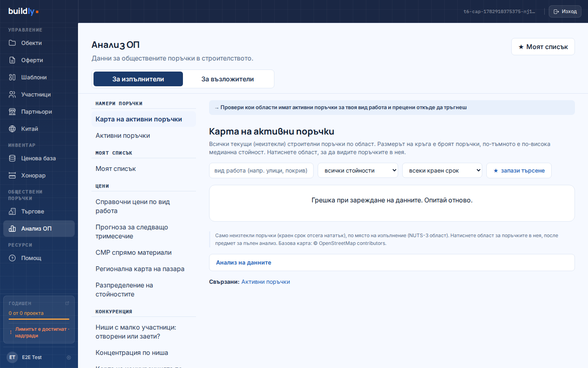Open СМР спрямо материали

pos(144,252)
